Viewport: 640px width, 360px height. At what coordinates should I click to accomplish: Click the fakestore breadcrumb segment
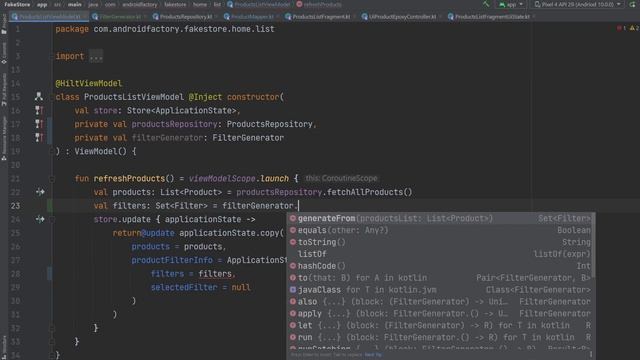[x=175, y=4]
